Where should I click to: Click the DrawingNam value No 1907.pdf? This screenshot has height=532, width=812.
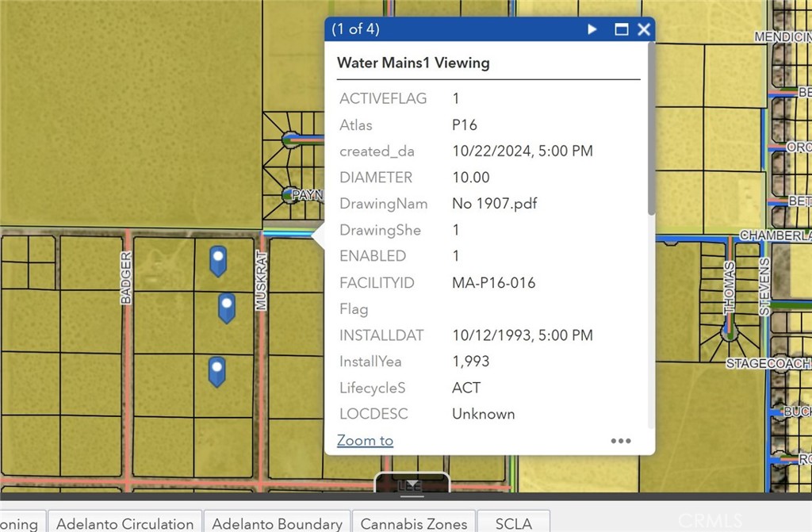pyautogui.click(x=495, y=204)
